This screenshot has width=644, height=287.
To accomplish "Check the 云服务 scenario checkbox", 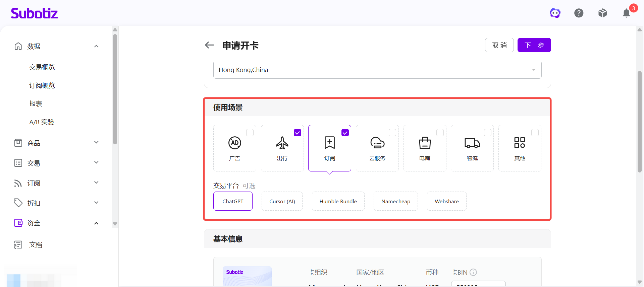I will [392, 133].
